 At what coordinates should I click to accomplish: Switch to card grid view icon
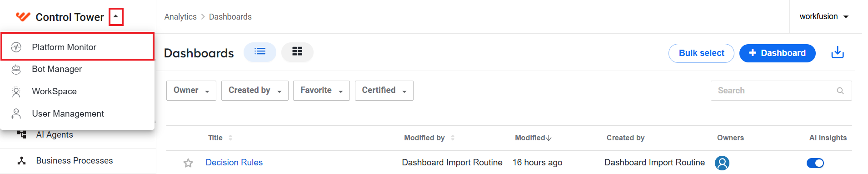pos(297,51)
